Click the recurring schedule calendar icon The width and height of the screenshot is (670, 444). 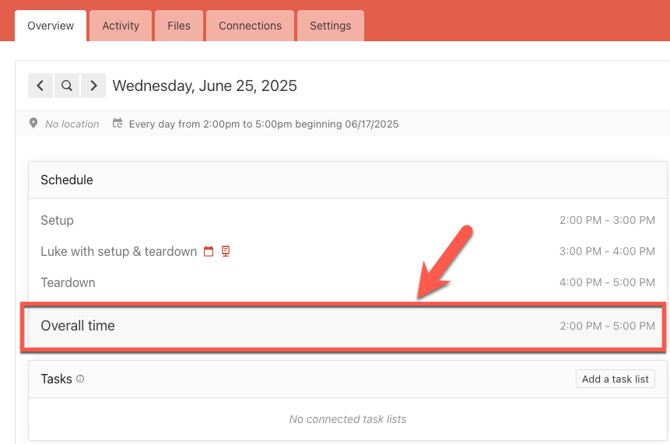point(117,124)
